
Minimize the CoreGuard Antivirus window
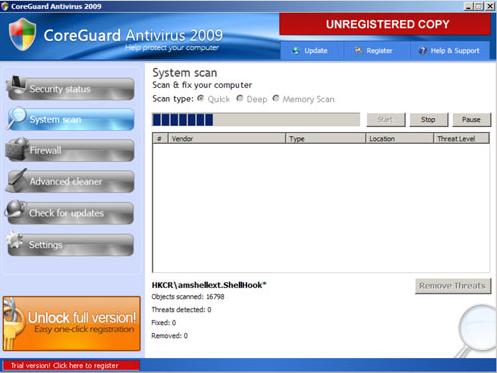[469, 6]
